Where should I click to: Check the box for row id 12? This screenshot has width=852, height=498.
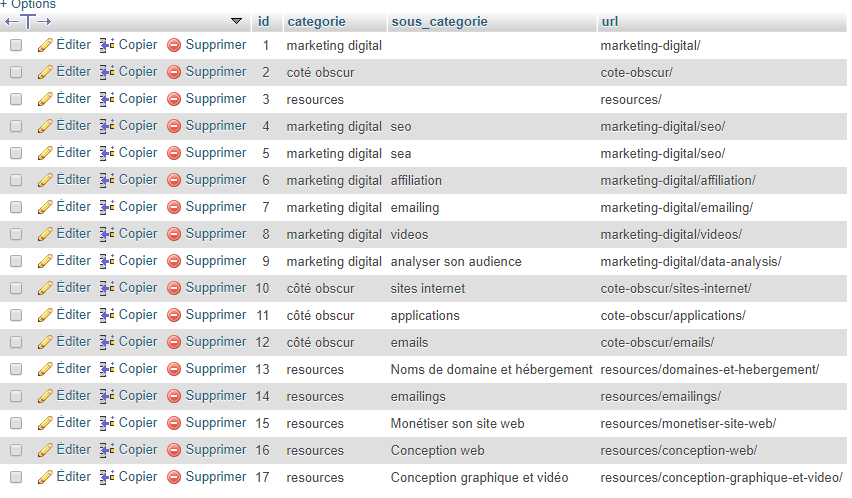click(x=16, y=342)
